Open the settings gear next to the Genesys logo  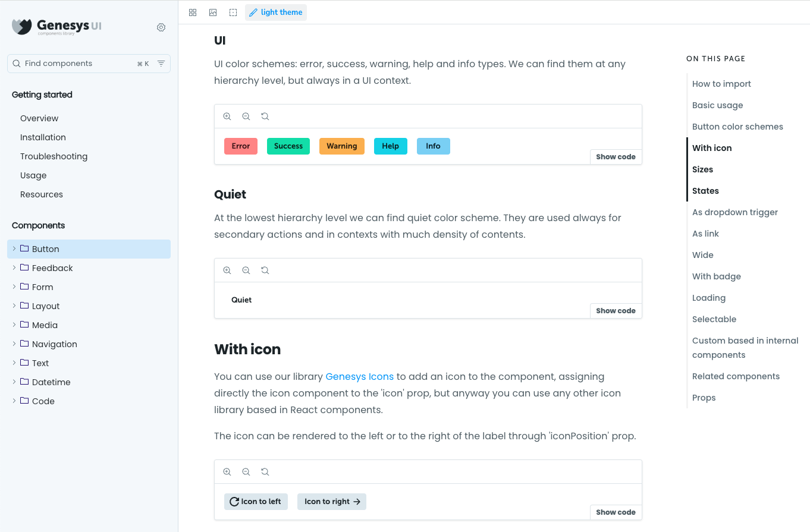(x=161, y=27)
